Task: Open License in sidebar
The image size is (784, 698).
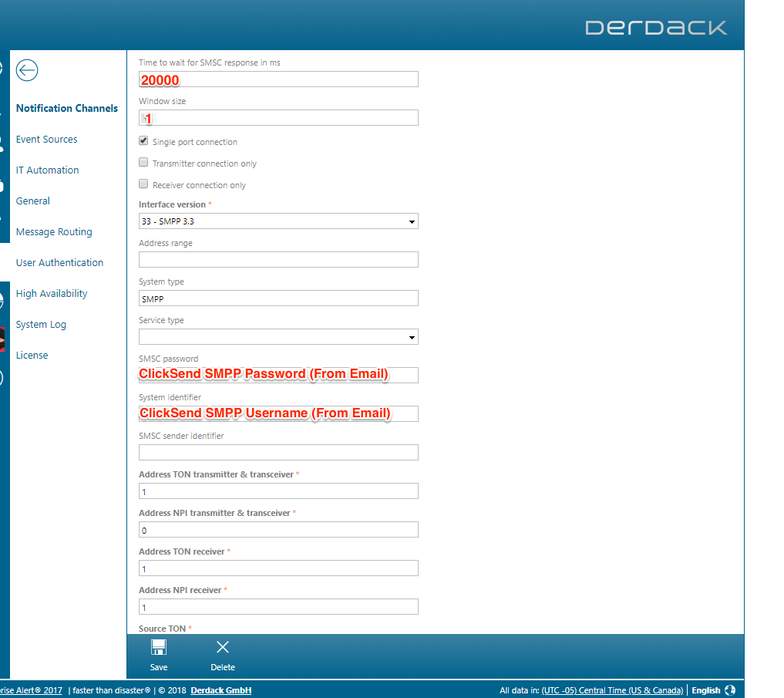Action: (32, 356)
